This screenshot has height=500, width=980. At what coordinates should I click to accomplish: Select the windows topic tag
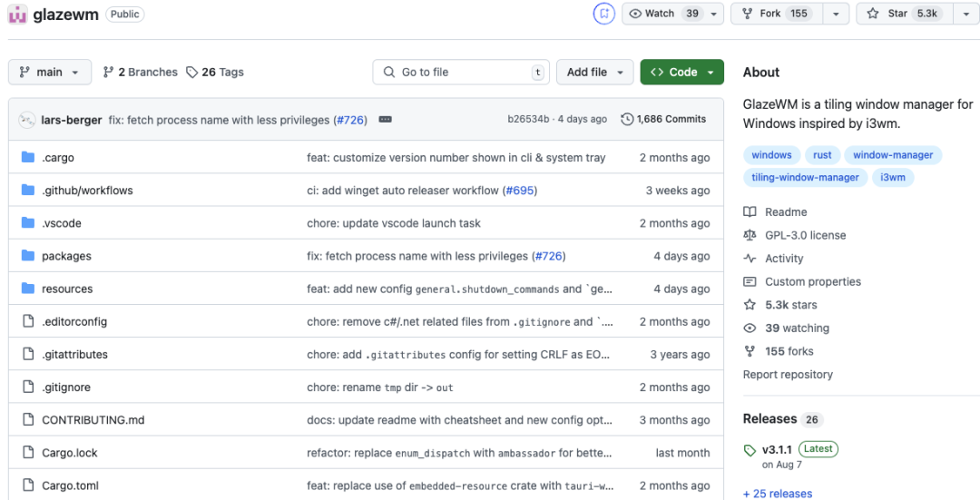pos(771,155)
